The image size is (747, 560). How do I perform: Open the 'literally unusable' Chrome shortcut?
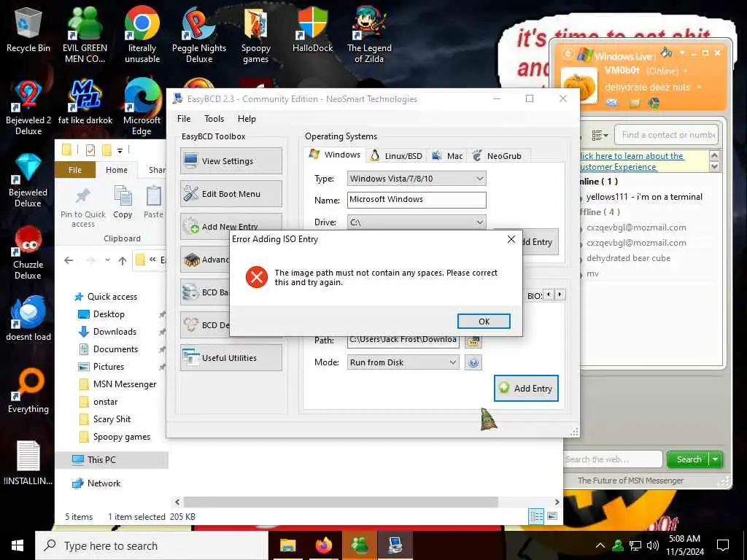142,34
